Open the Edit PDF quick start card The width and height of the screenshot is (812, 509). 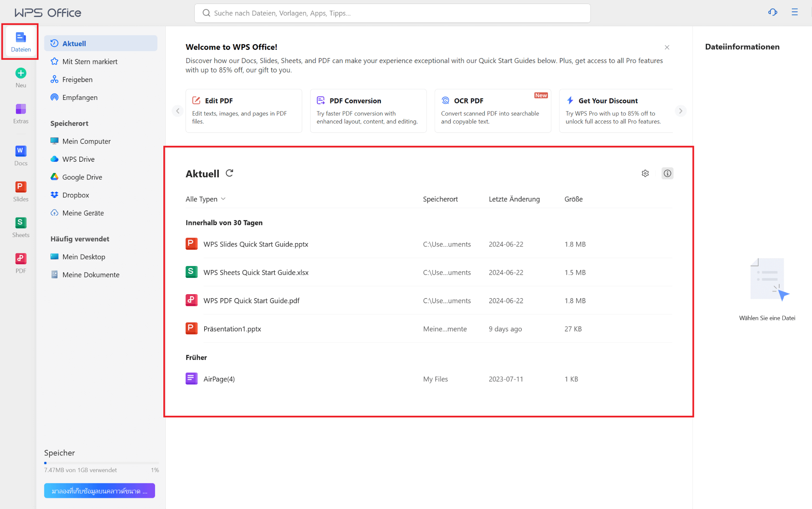(243, 111)
